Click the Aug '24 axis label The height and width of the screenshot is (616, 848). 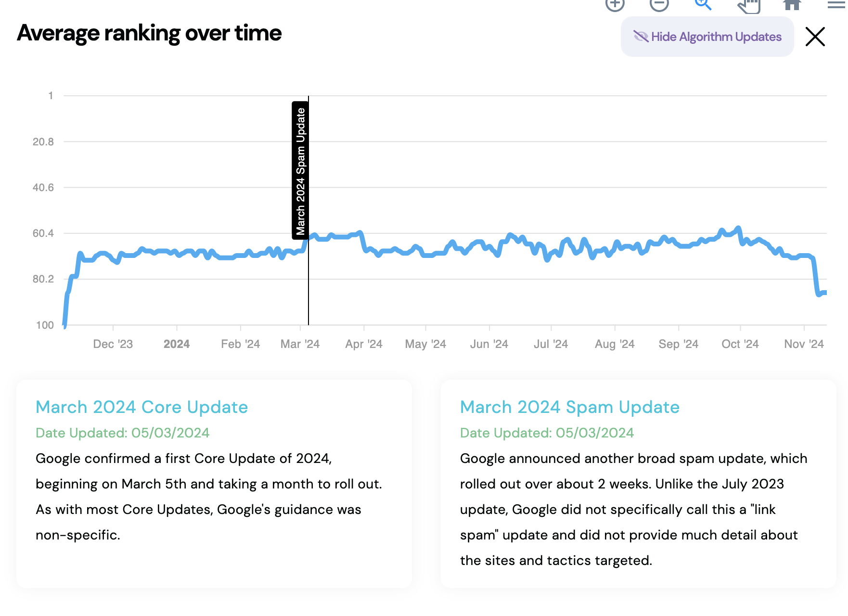615,344
